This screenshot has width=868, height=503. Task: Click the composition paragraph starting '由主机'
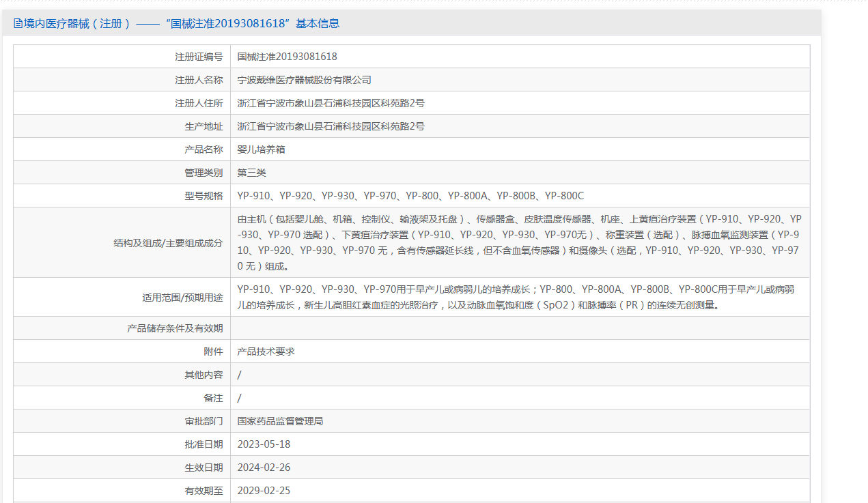520,242
